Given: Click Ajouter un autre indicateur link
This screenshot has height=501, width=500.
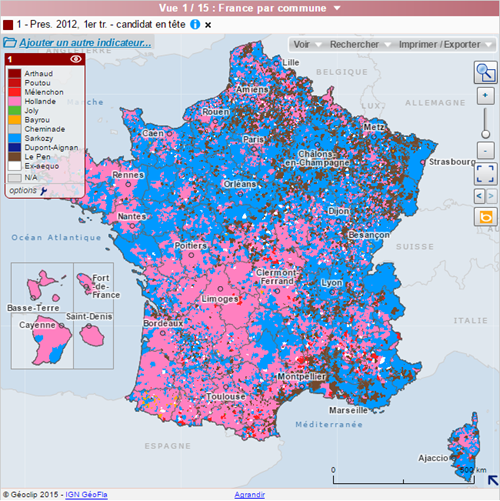Looking at the screenshot, I should pos(85,43).
